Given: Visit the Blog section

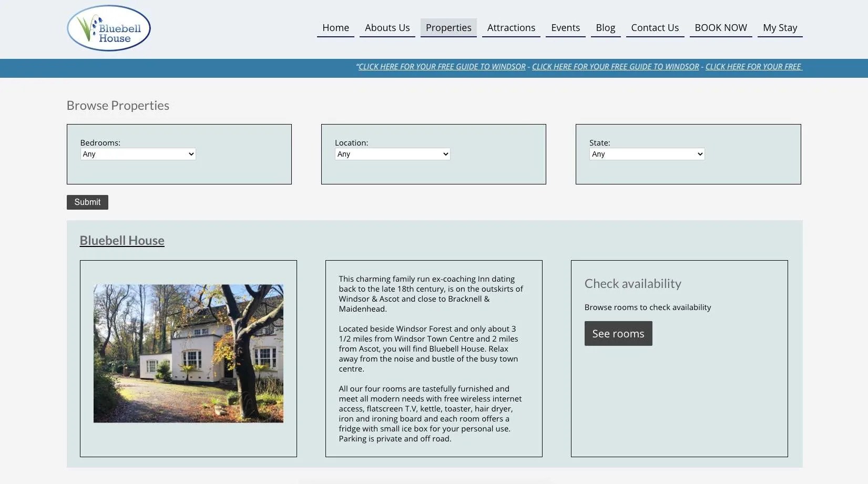Looking at the screenshot, I should pos(605,27).
